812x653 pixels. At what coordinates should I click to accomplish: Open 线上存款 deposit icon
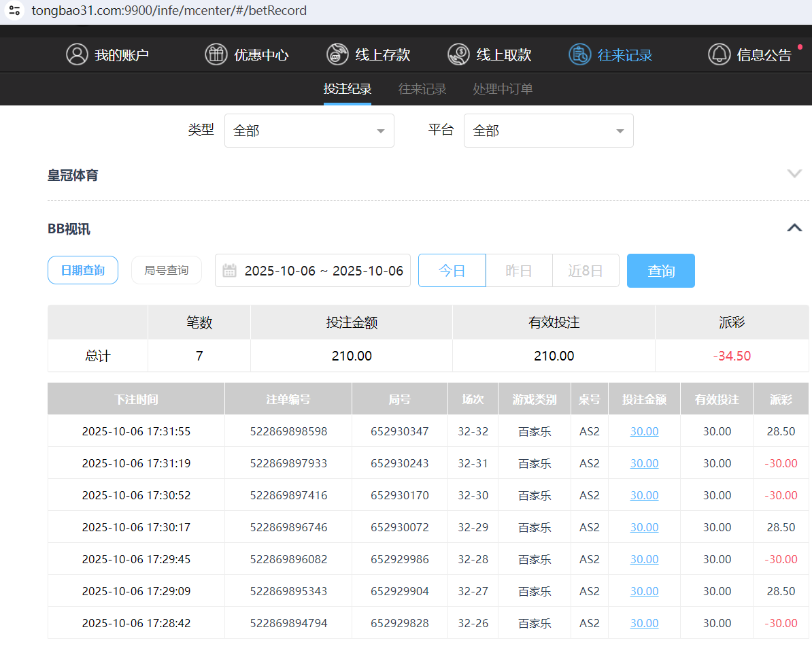[337, 54]
